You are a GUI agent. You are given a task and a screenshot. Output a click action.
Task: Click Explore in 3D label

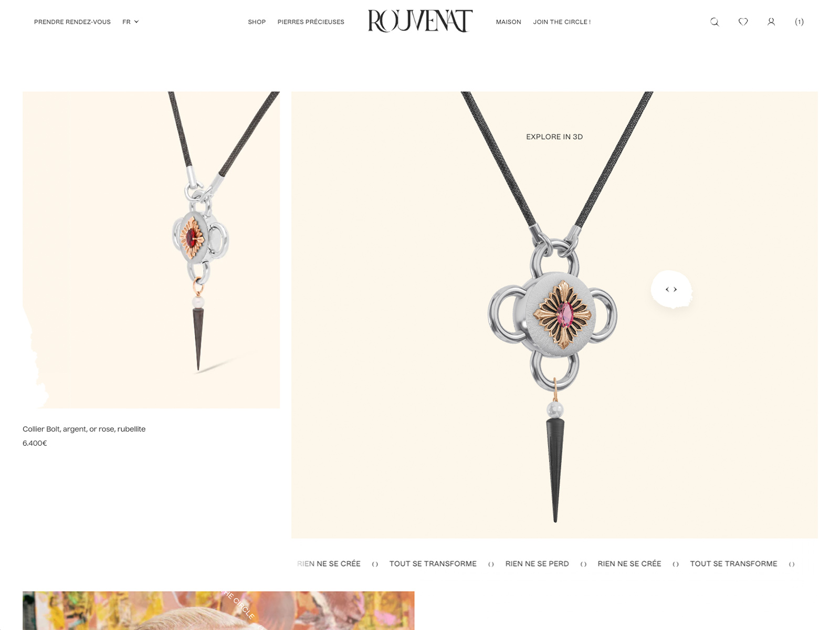pyautogui.click(x=554, y=136)
